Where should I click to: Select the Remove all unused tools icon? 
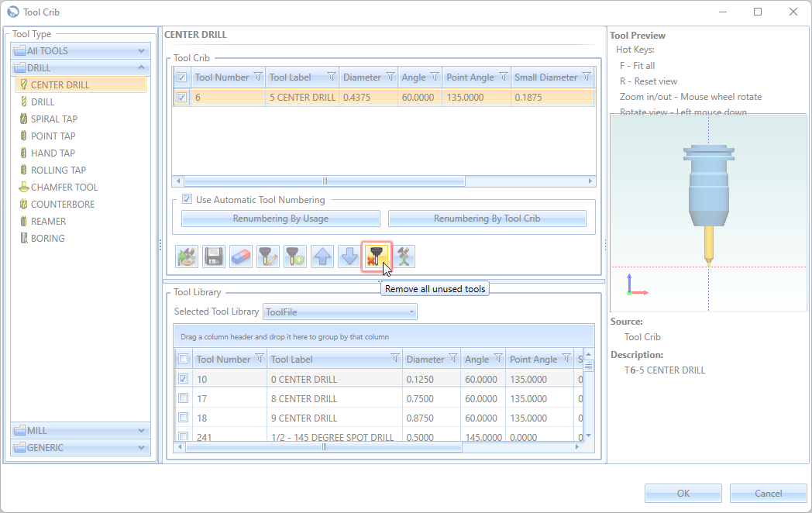(377, 256)
